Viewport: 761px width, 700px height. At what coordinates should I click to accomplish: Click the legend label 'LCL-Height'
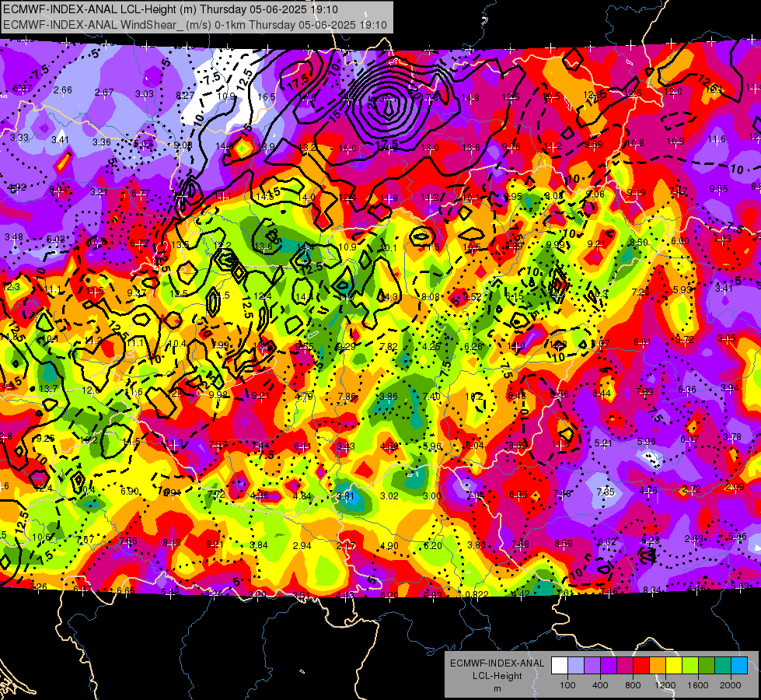pos(497,676)
